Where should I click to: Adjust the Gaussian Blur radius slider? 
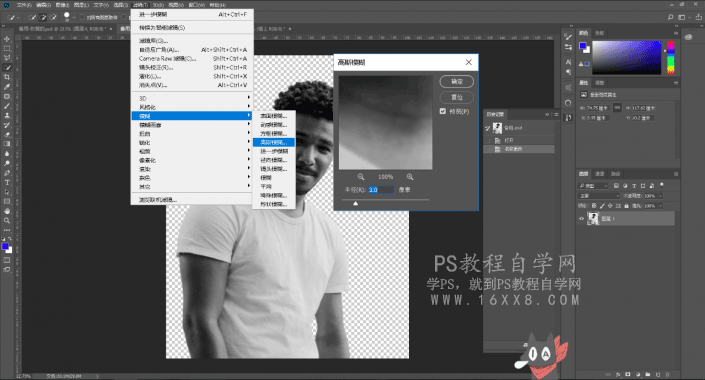point(355,204)
